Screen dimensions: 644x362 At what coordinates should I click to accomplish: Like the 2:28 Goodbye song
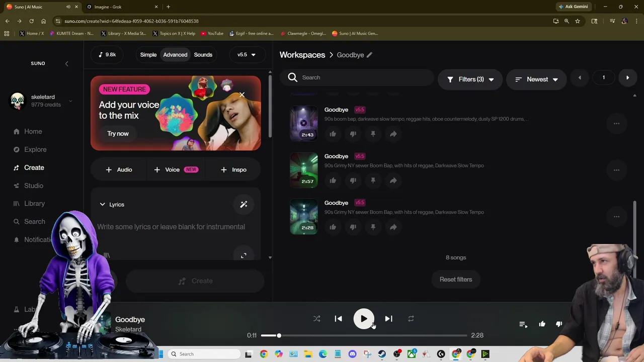click(333, 227)
